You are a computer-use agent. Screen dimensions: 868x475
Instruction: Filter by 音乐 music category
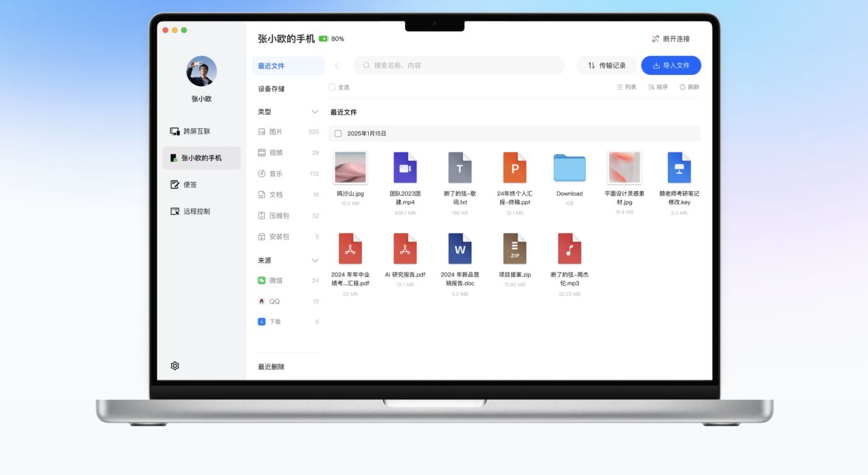(288, 174)
